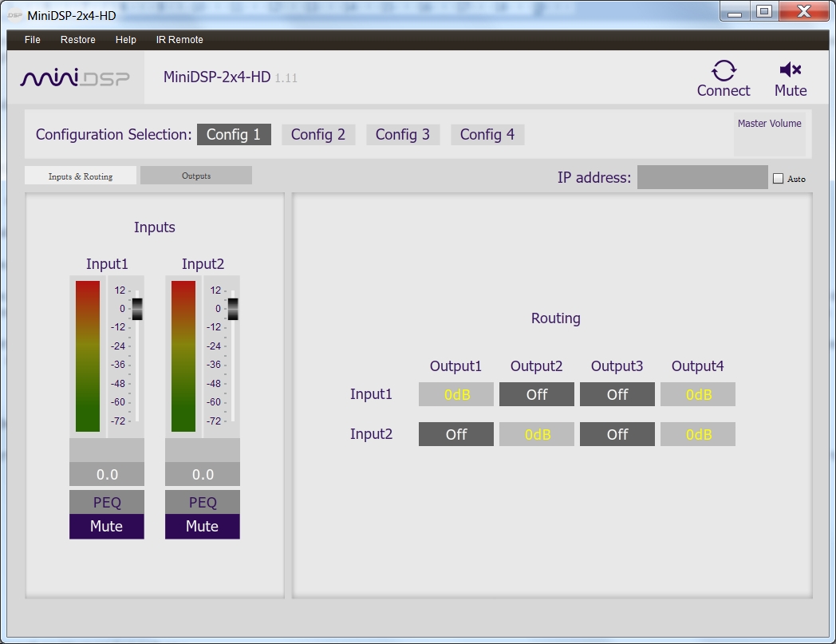Select Config 3
The image size is (836, 644).
403,134
